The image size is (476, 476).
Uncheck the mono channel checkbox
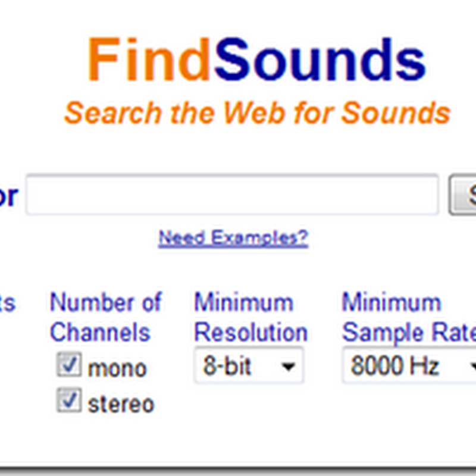coord(69,364)
